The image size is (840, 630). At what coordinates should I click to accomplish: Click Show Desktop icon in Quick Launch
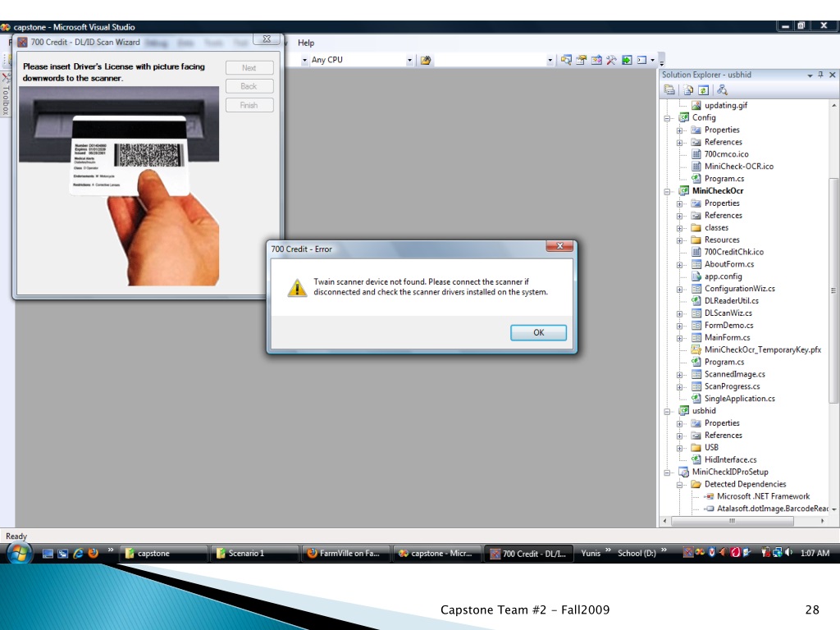[x=48, y=554]
